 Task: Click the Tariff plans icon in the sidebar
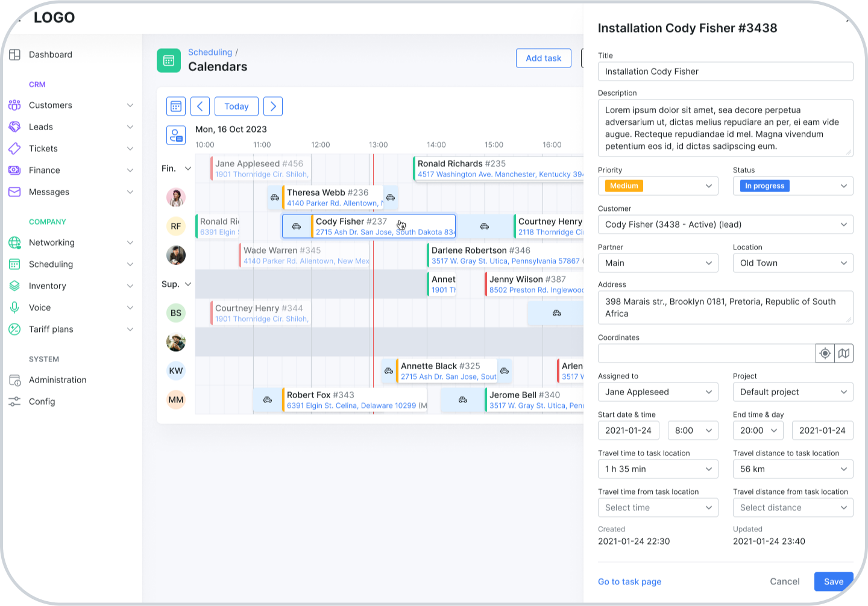14,329
